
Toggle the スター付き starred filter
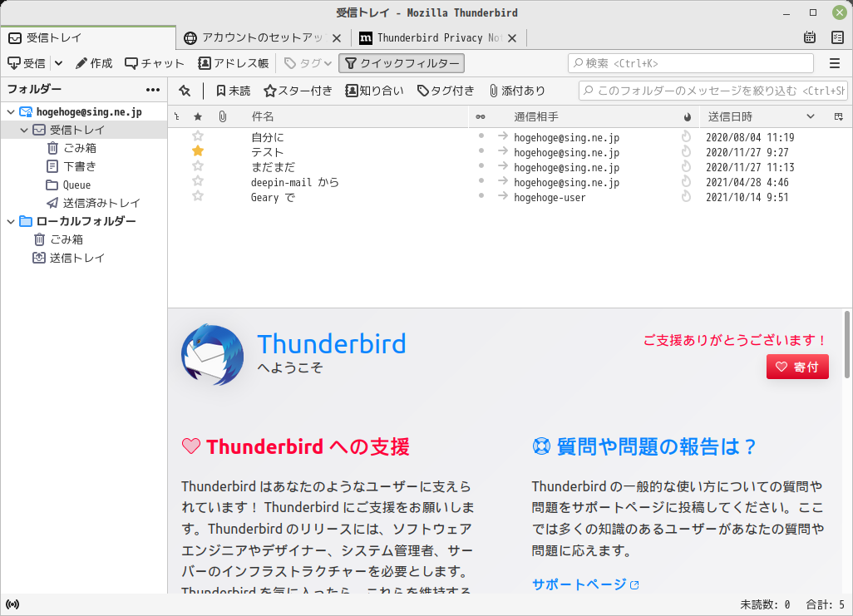coord(298,91)
